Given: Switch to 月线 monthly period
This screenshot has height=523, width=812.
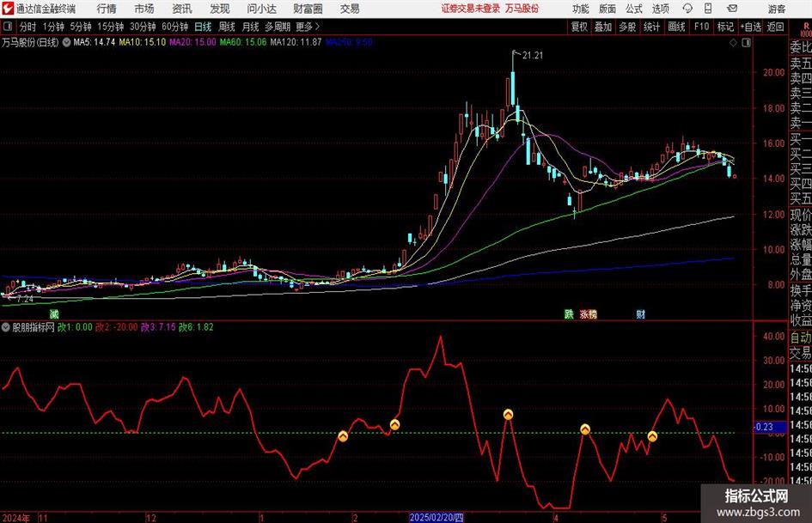Looking at the screenshot, I should point(250,27).
